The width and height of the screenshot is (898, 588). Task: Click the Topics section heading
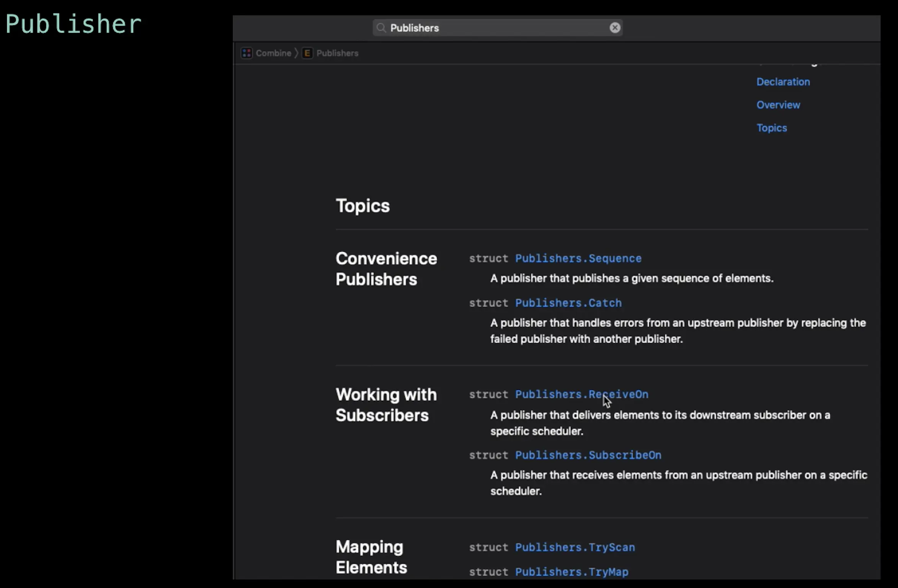pyautogui.click(x=362, y=206)
